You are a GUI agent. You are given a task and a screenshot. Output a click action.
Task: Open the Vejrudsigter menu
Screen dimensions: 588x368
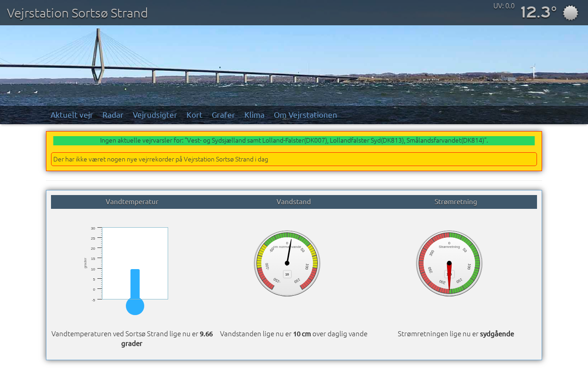(155, 115)
